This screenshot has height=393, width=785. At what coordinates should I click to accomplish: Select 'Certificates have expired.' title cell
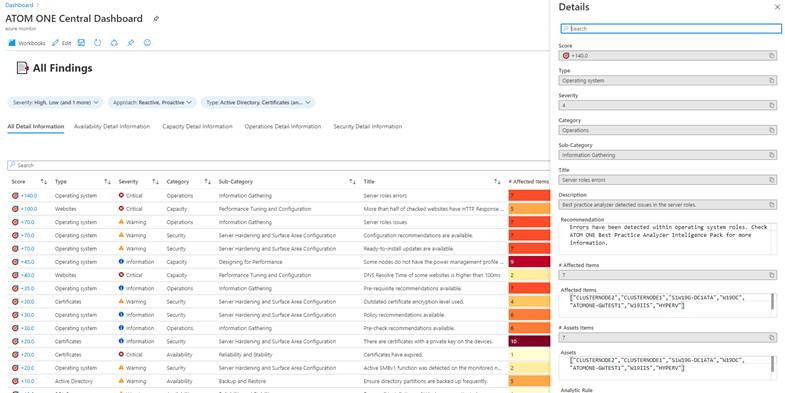click(x=393, y=354)
